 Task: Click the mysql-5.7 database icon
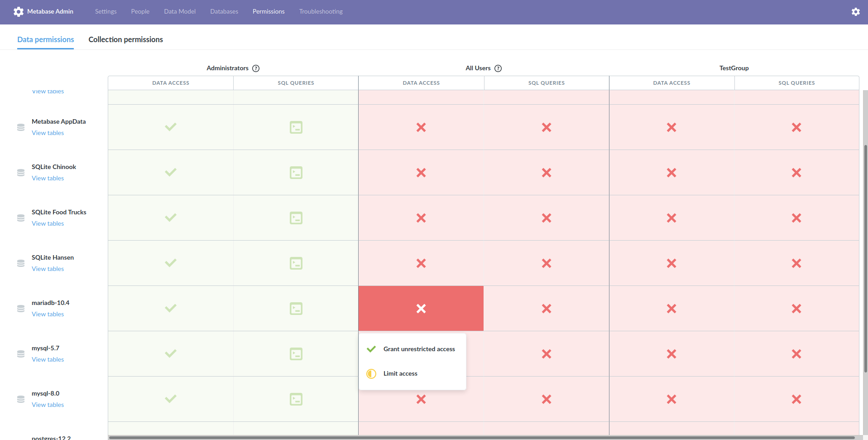pos(21,354)
